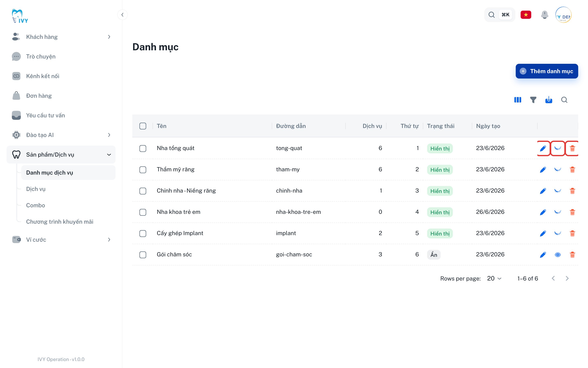Hide the Nha tổng quát category
The width and height of the screenshot is (588, 368).
tap(558, 148)
